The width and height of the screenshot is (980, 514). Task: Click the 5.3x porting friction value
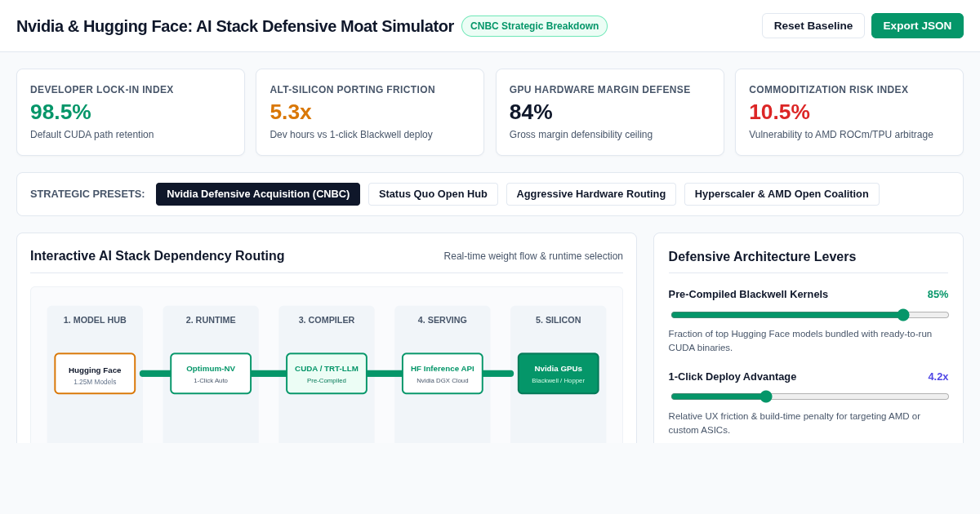291,112
